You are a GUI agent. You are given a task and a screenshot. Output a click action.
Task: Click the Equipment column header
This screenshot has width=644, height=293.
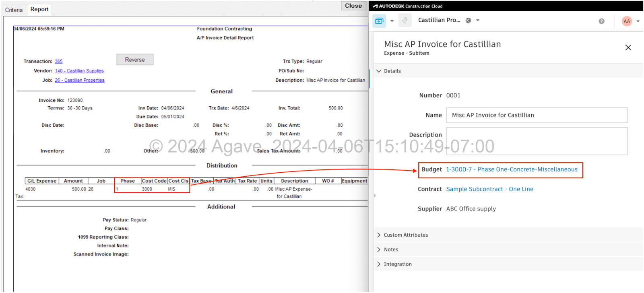[x=355, y=181]
